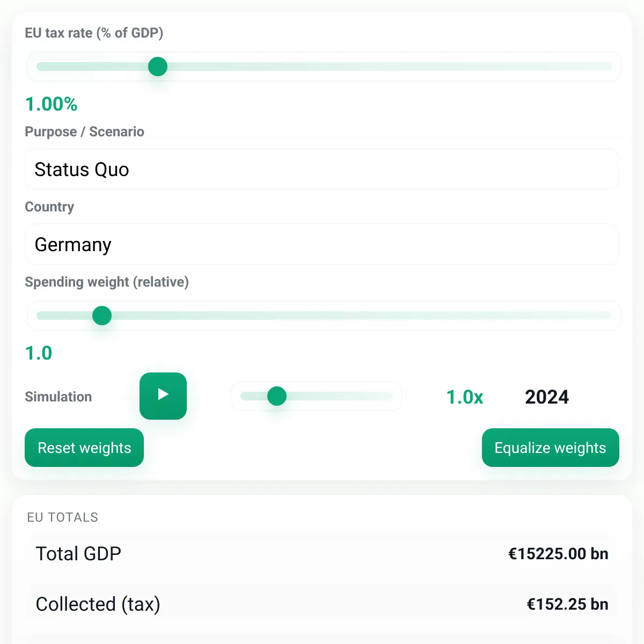Viewport: 644px width, 644px height.
Task: Click the Collected (tax) row
Action: 322,604
